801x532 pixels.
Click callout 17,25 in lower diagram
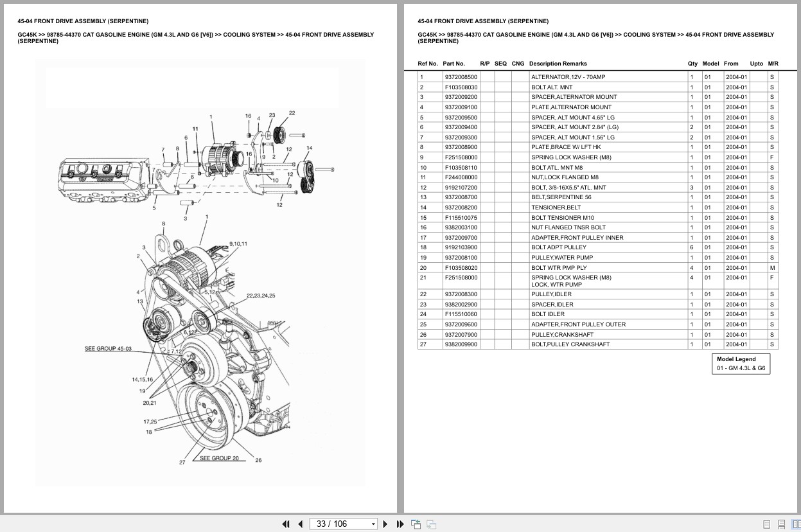[x=150, y=421]
